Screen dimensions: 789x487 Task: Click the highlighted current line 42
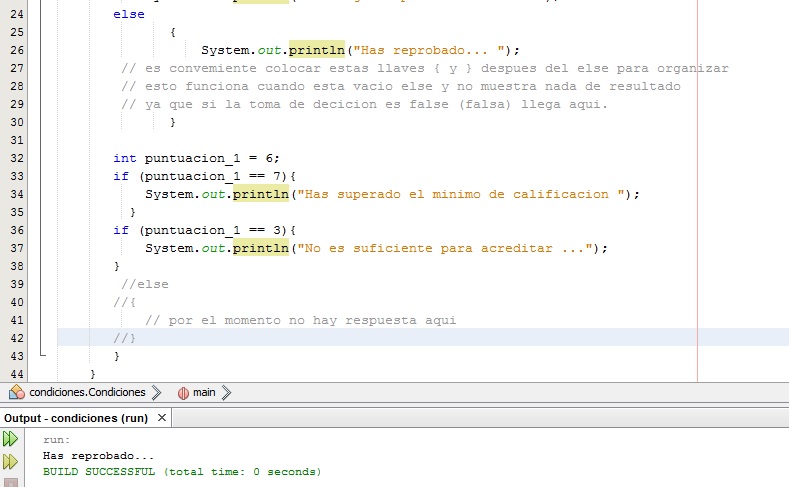tap(400, 338)
